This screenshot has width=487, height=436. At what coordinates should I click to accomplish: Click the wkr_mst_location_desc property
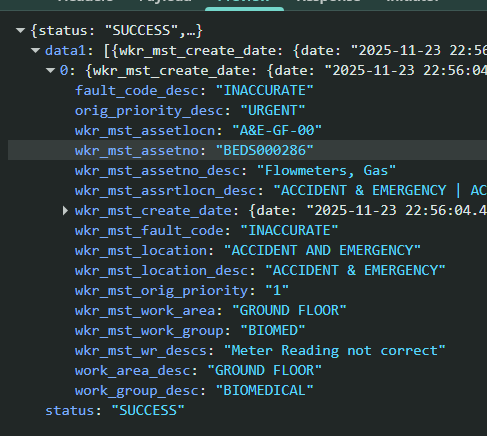(x=161, y=271)
